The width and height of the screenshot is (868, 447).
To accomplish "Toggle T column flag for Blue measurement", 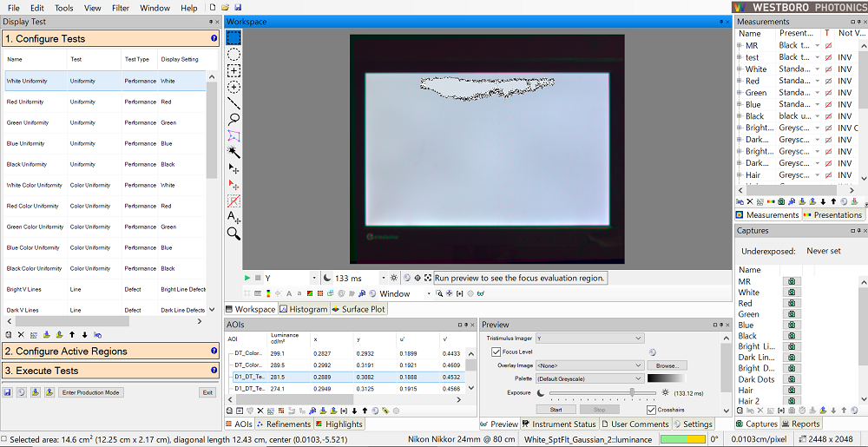I will click(x=828, y=104).
